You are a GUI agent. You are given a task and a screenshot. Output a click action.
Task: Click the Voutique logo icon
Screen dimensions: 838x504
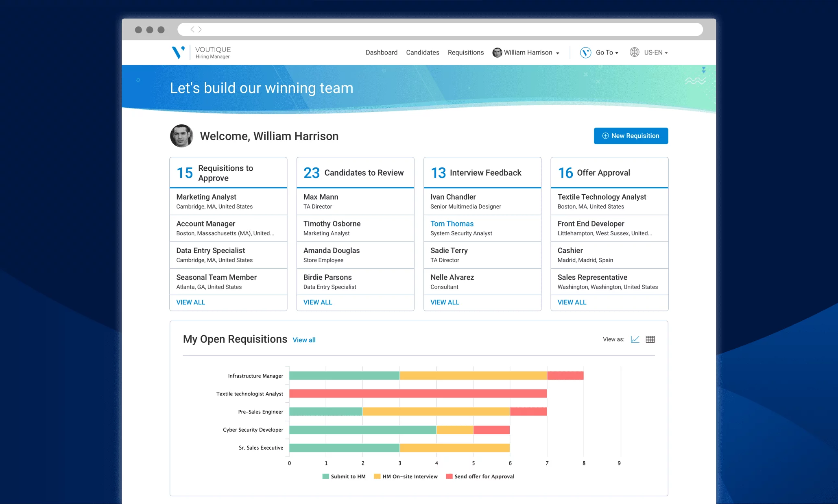coord(178,52)
